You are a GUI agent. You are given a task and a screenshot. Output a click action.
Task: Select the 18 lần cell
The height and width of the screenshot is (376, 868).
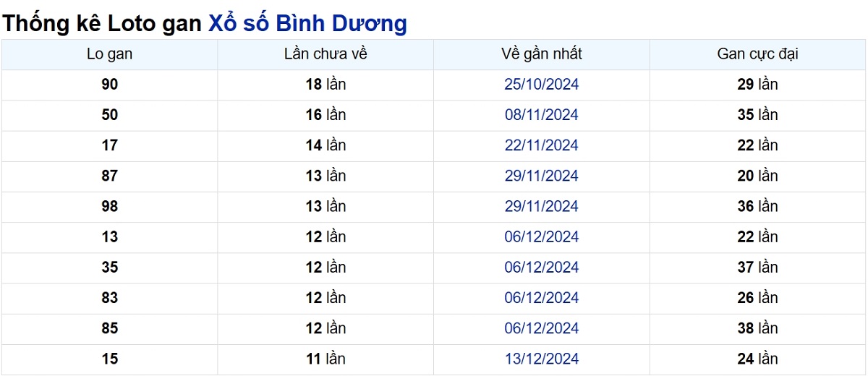pos(325,85)
